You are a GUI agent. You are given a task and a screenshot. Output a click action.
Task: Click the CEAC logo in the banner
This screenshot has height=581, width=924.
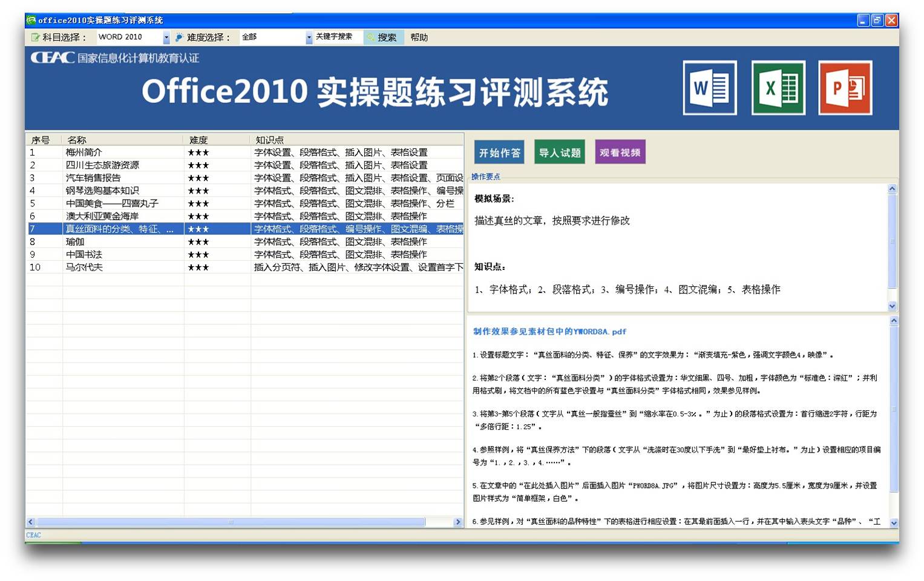click(53, 58)
